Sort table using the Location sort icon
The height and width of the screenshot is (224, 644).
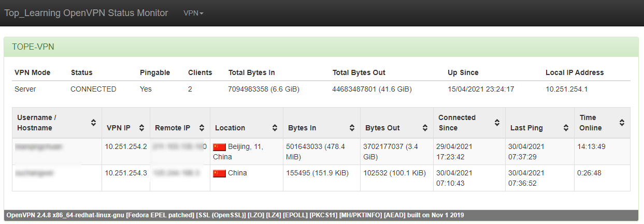[x=275, y=128]
